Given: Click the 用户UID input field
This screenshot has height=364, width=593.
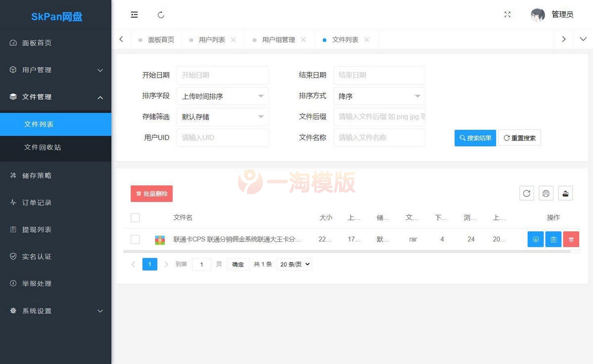Looking at the screenshot, I should coord(222,137).
